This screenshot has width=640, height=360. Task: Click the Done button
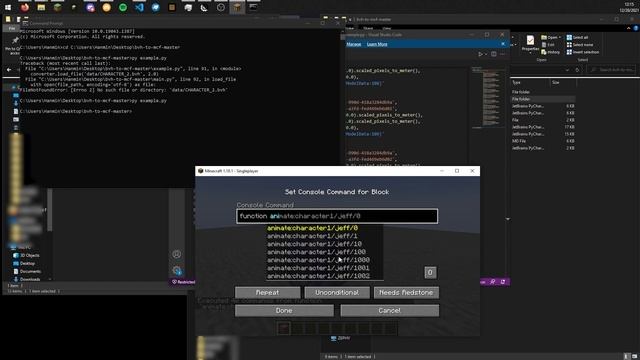(284, 311)
